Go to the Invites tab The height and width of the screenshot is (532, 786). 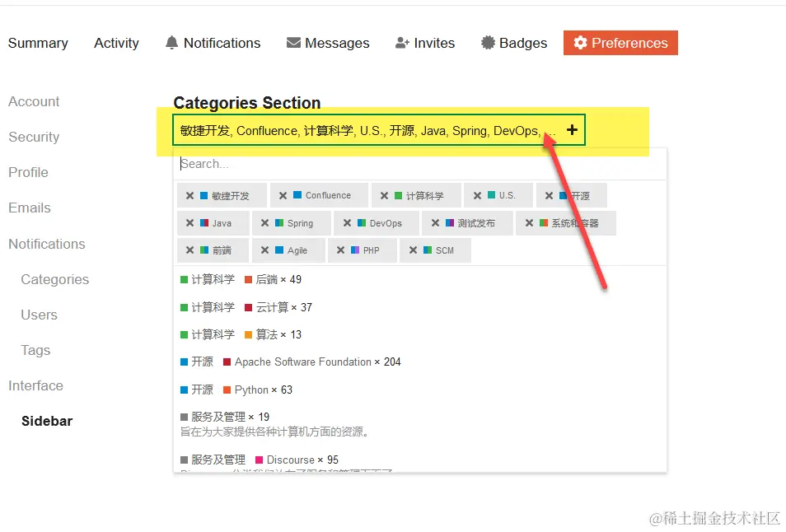424,43
